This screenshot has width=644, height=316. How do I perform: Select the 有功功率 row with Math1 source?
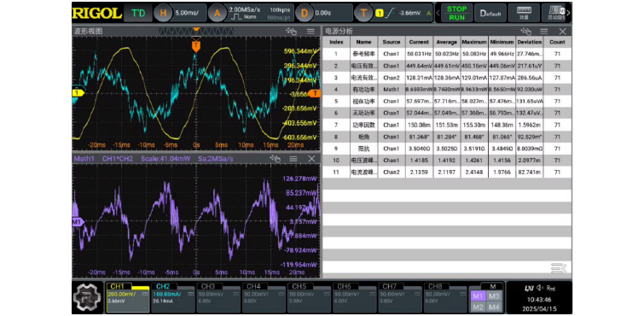pos(447,90)
